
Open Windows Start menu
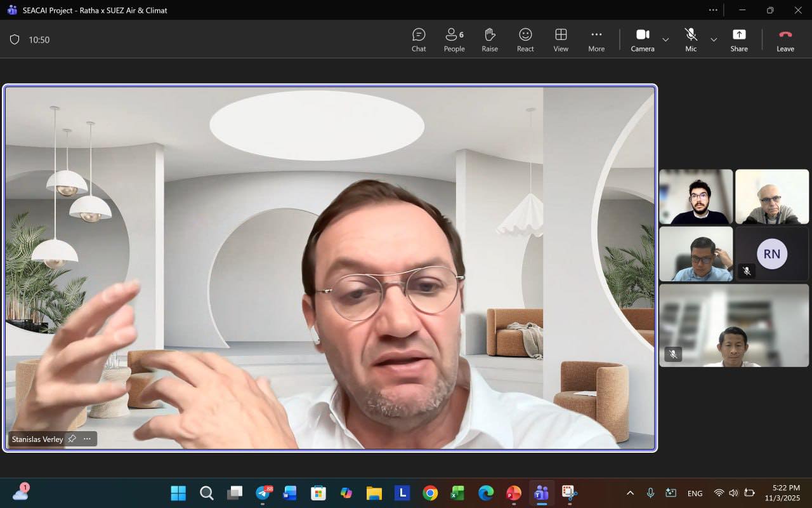click(x=178, y=493)
